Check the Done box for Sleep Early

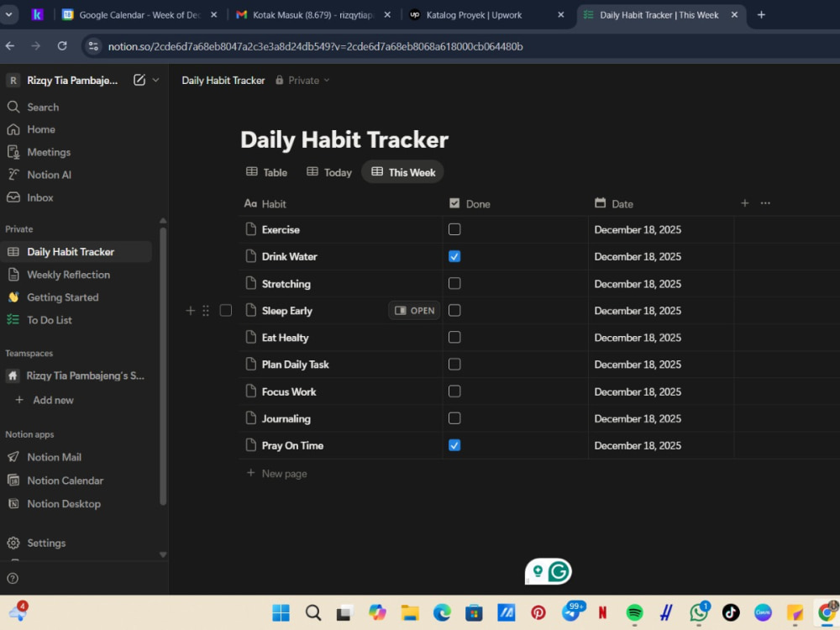coord(454,310)
